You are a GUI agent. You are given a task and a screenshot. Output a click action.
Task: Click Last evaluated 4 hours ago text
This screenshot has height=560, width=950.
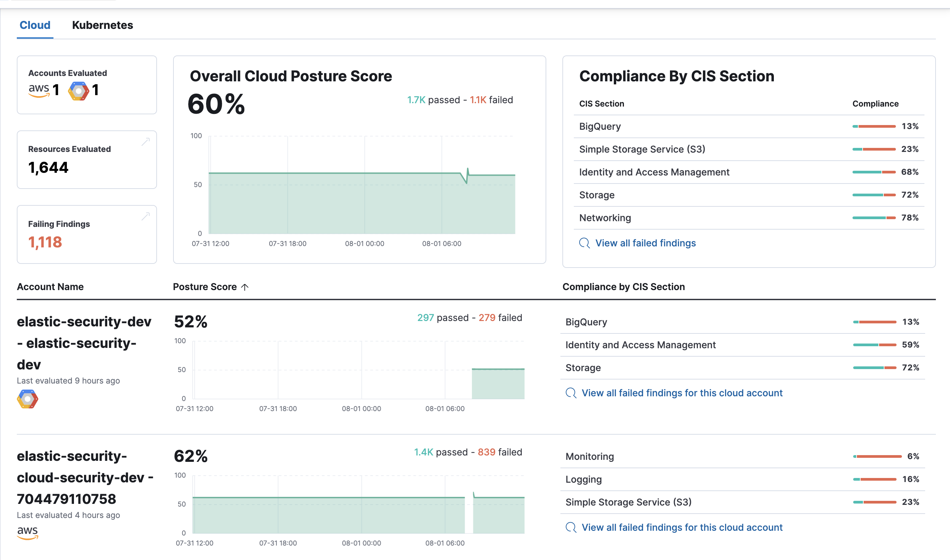(68, 515)
